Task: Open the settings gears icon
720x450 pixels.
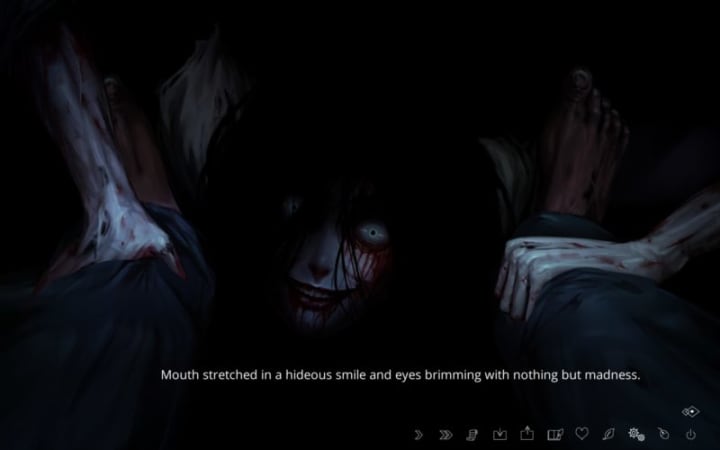Action: 636,434
